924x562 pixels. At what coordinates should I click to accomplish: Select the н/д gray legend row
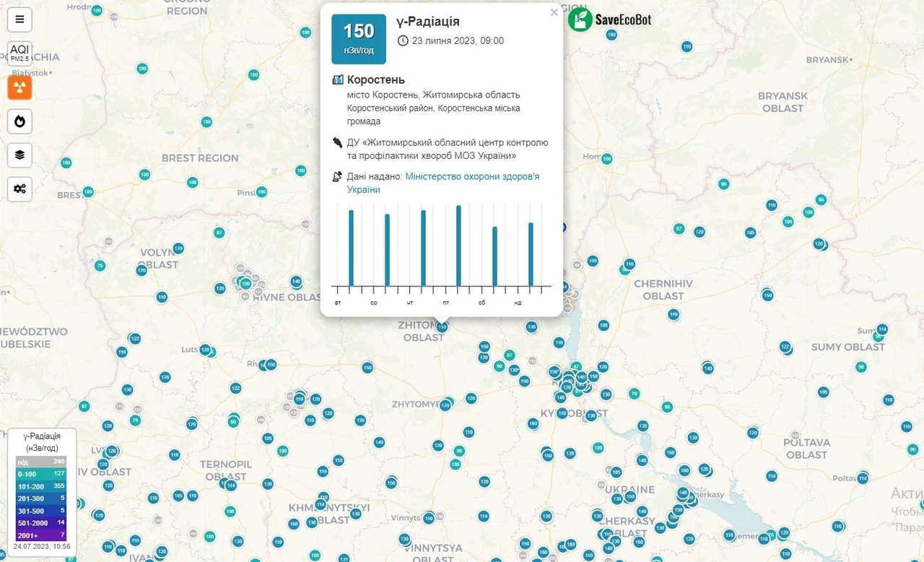tap(41, 462)
